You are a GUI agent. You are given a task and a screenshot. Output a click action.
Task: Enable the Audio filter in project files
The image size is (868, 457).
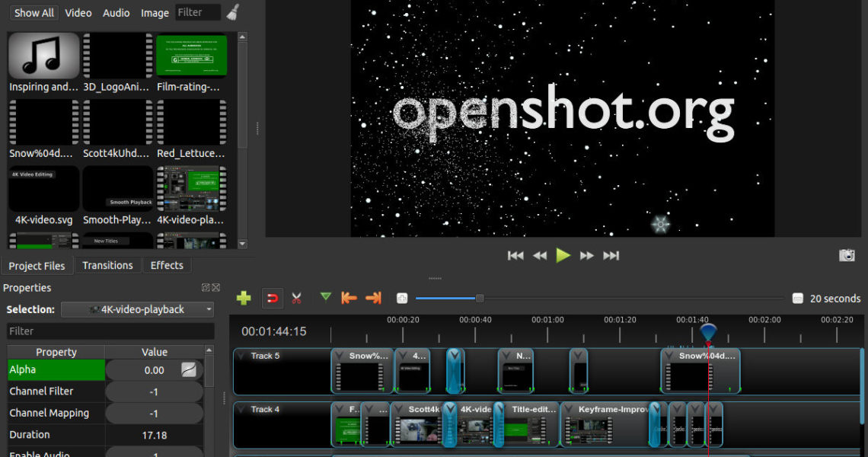[116, 13]
